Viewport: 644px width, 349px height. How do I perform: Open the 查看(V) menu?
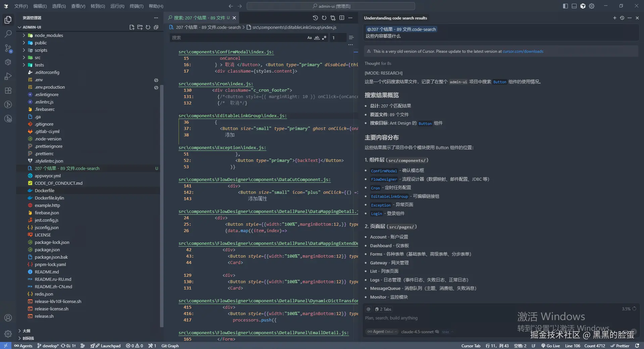coord(78,6)
